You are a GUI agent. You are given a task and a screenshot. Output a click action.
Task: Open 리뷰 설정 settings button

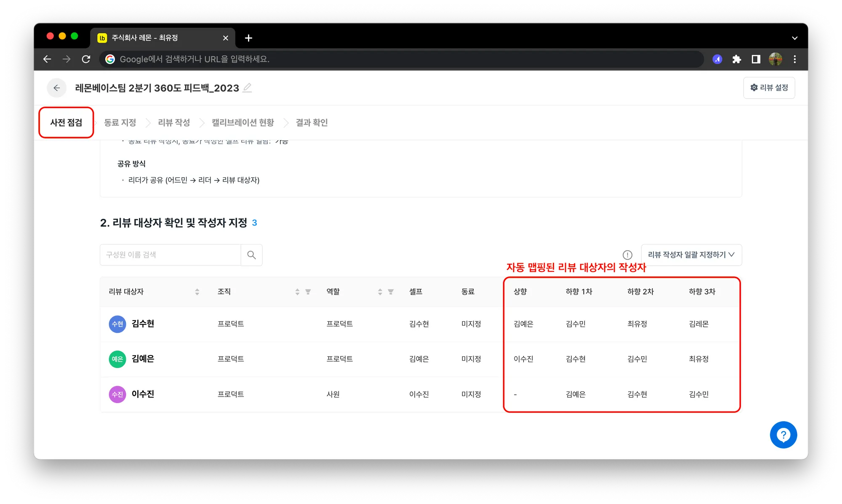point(769,88)
